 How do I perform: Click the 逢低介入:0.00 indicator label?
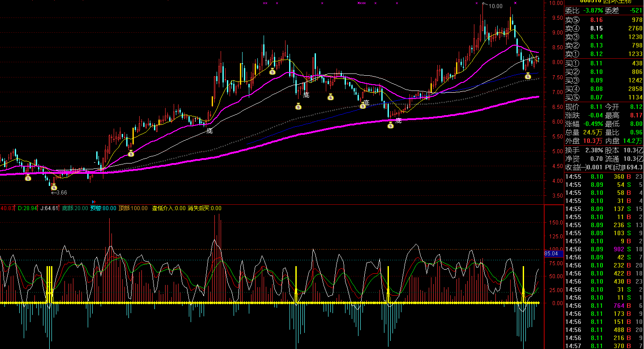pyautogui.click(x=169, y=208)
